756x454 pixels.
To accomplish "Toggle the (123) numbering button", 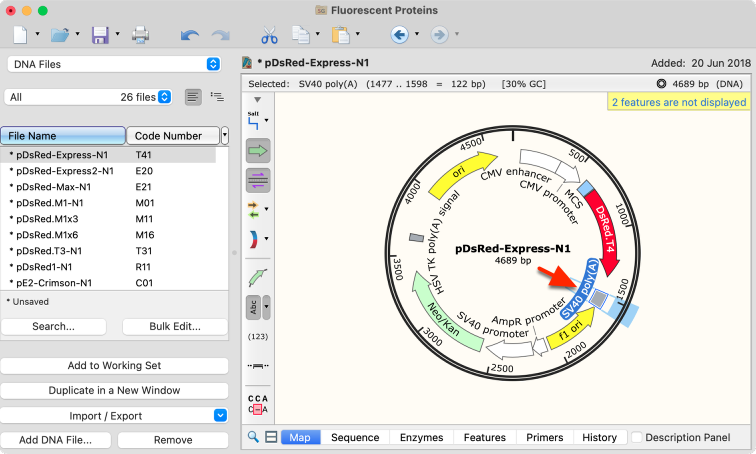I will click(x=258, y=336).
